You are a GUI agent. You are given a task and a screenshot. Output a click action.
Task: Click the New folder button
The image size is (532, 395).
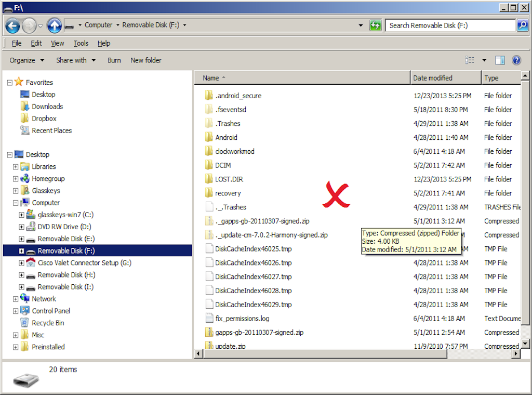point(146,60)
